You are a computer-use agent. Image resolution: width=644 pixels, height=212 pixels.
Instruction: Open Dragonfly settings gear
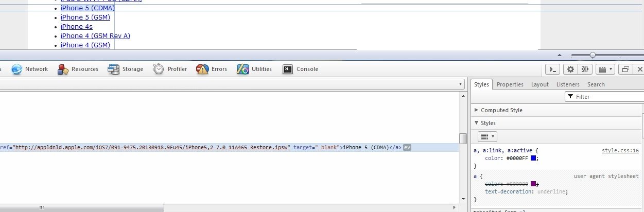[570, 69]
